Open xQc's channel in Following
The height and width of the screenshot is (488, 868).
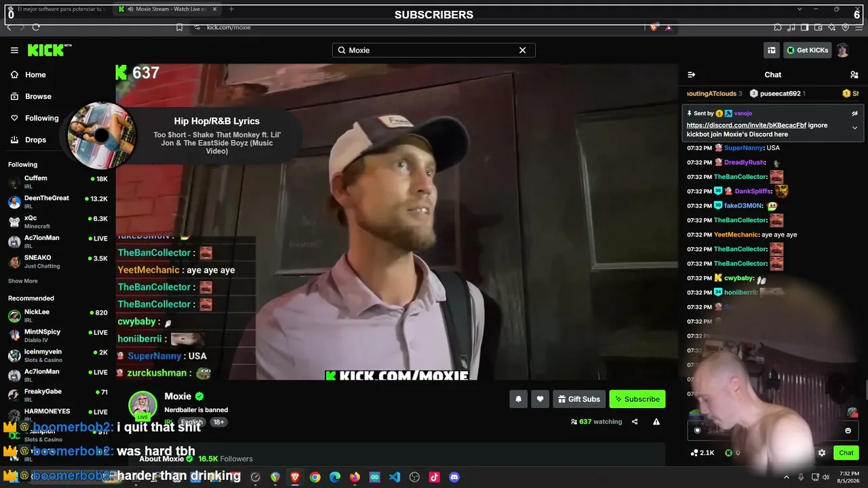coord(58,222)
